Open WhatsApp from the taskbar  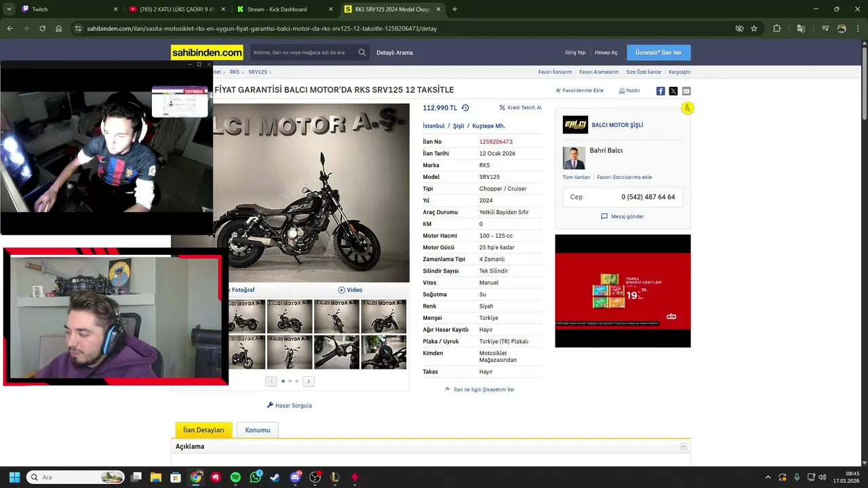point(256,477)
